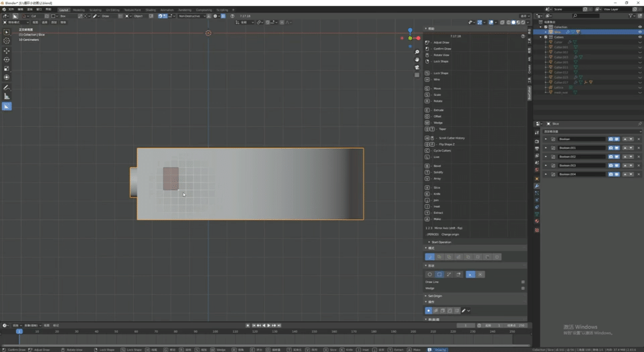This screenshot has width=644, height=352.
Task: Open the Shading workspace tab
Action: click(x=151, y=10)
